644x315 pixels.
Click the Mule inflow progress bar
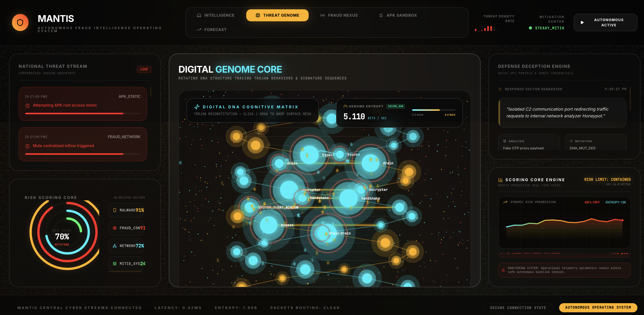point(83,154)
